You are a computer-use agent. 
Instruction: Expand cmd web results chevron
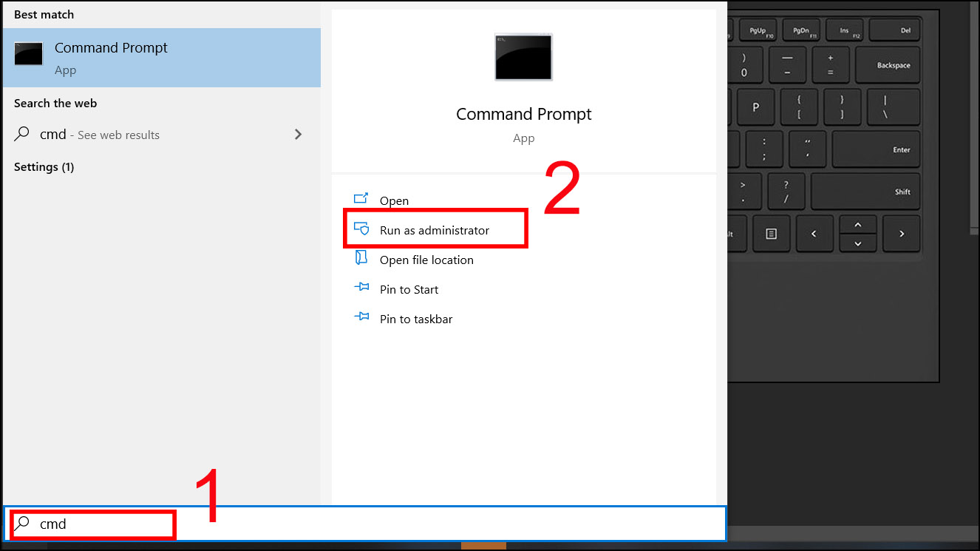(298, 134)
